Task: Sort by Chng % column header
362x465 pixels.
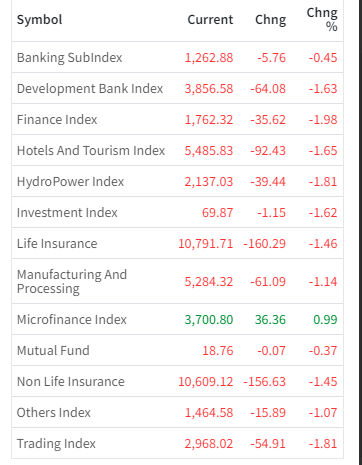Action: [322, 19]
